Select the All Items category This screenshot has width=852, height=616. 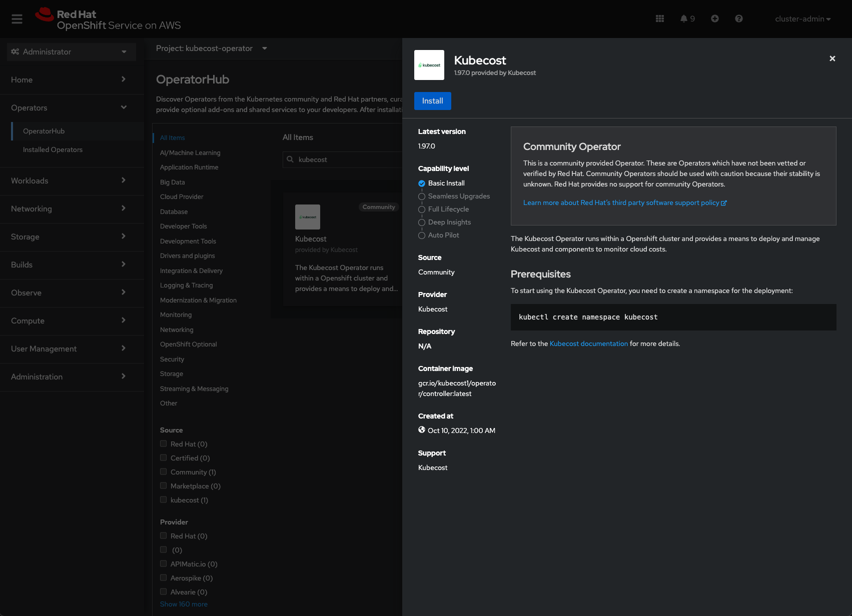(x=173, y=137)
